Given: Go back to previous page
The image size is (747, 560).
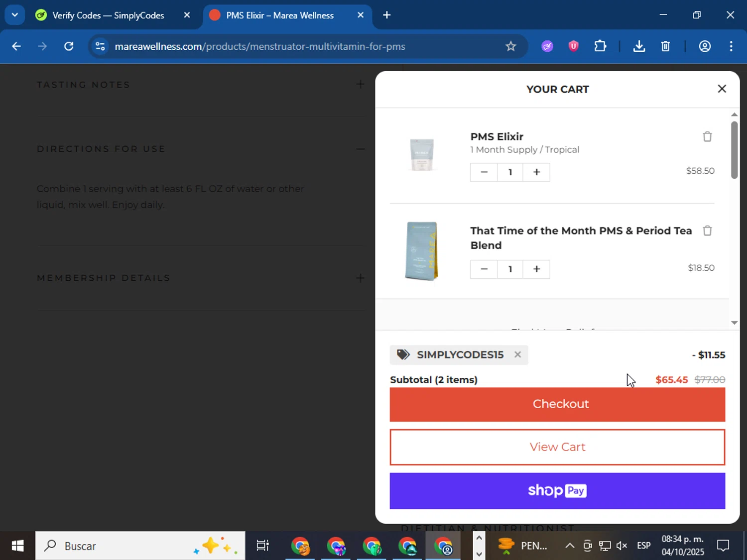Looking at the screenshot, I should 16,46.
